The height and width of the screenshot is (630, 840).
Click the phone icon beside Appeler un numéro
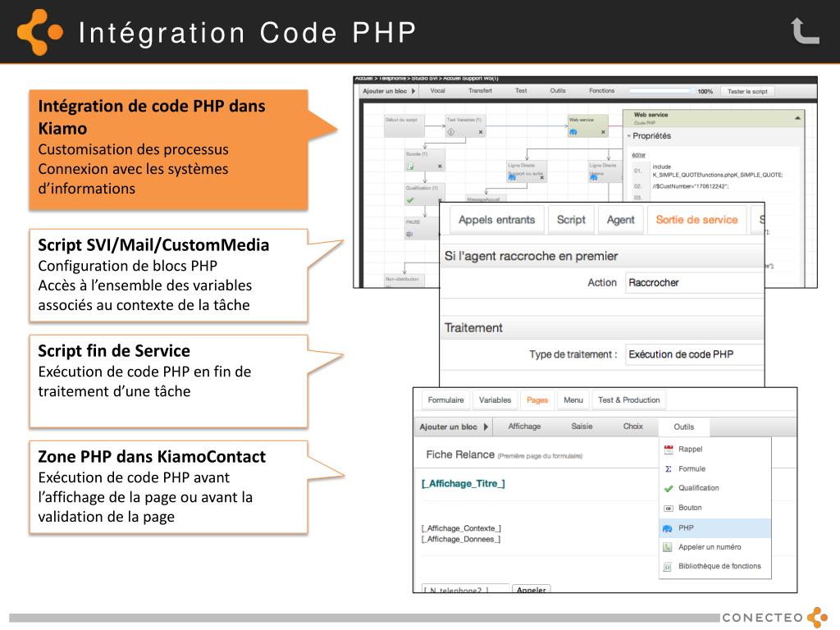coord(668,547)
